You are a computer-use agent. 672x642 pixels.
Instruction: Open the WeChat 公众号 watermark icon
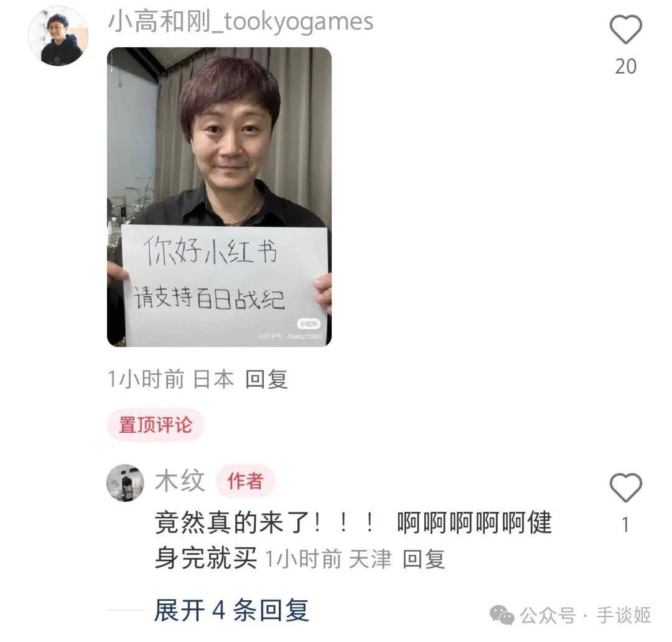pos(502,615)
